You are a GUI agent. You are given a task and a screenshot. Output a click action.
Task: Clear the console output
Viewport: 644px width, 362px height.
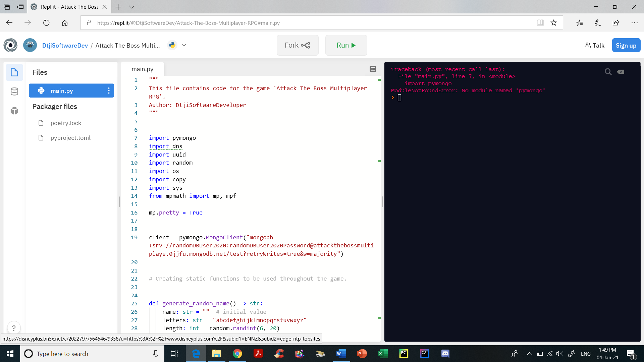(621, 72)
